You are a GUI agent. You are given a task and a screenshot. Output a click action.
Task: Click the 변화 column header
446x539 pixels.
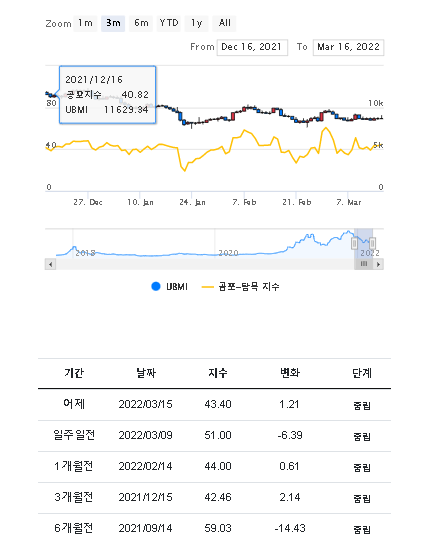[290, 373]
